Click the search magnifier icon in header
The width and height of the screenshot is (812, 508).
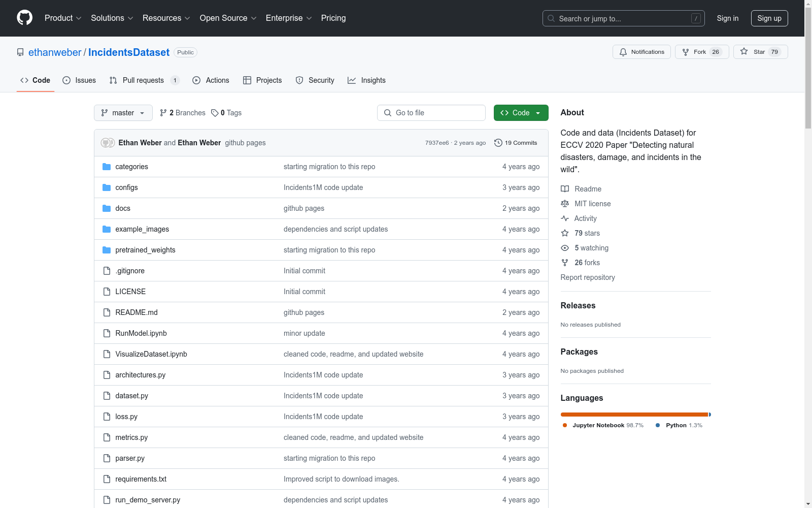click(551, 18)
